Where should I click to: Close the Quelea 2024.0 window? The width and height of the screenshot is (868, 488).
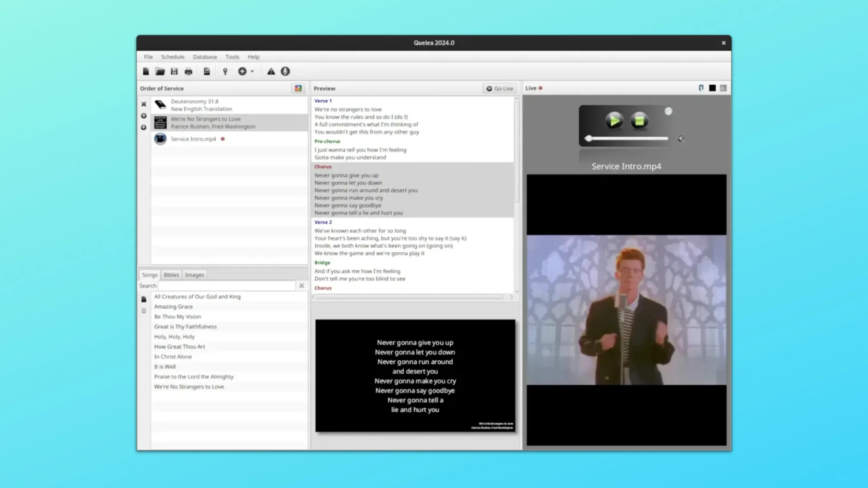pos(724,43)
